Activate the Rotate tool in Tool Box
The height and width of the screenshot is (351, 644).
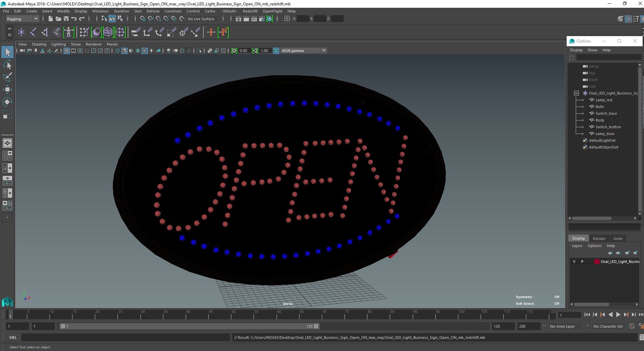pos(7,102)
